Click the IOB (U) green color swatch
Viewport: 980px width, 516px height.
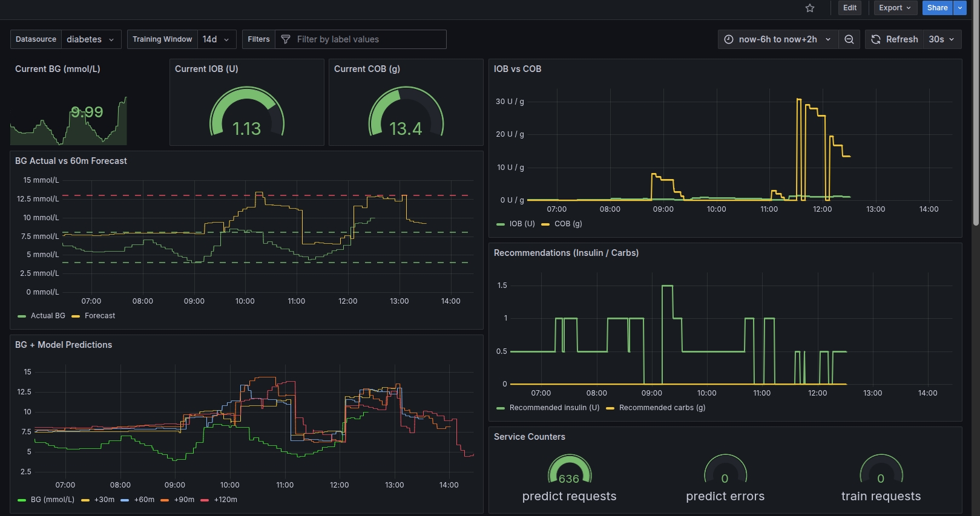coord(500,224)
